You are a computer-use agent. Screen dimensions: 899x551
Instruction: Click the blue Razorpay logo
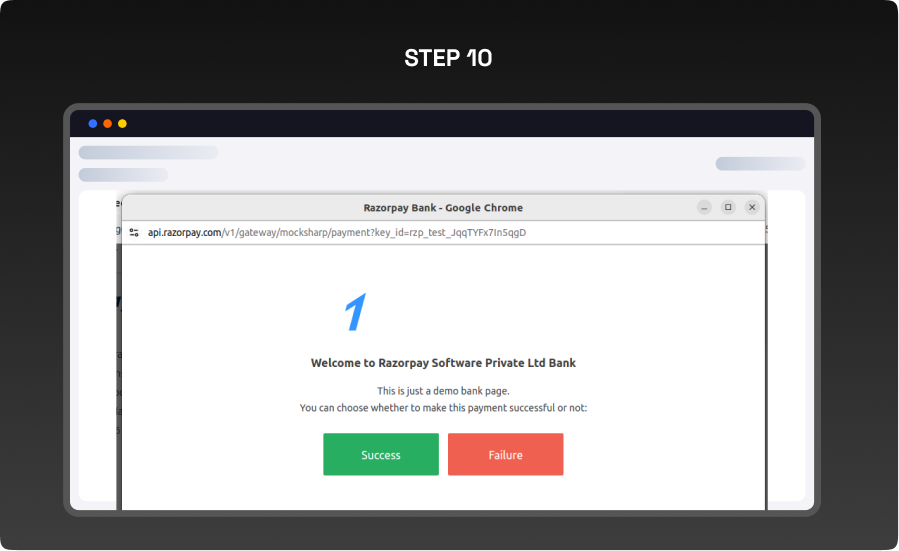(x=355, y=313)
